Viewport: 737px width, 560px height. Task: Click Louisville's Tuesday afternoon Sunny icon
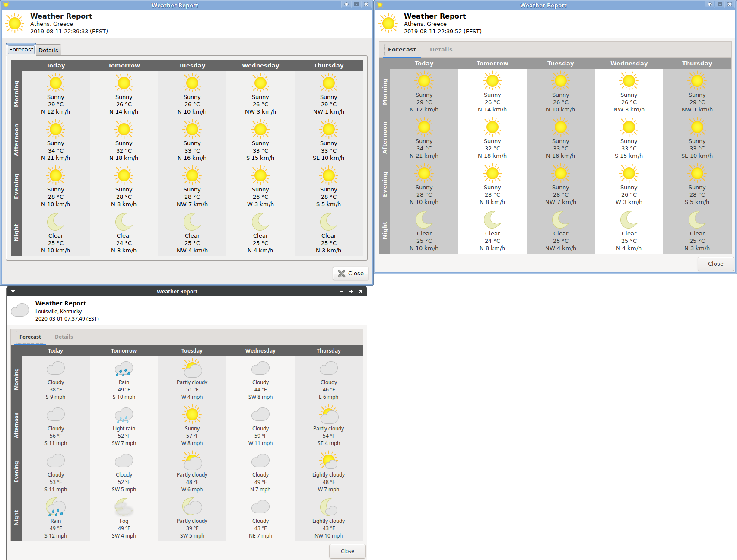point(192,415)
